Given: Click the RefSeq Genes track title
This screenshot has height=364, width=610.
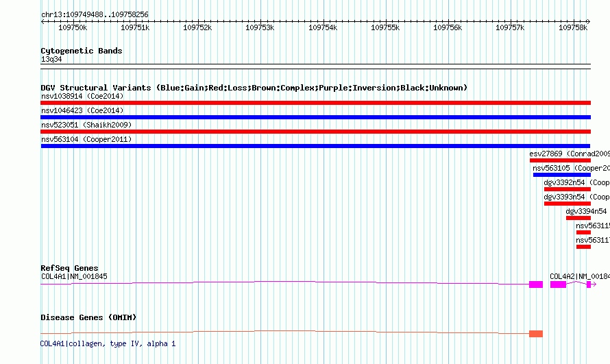Looking at the screenshot, I should pyautogui.click(x=69, y=268).
